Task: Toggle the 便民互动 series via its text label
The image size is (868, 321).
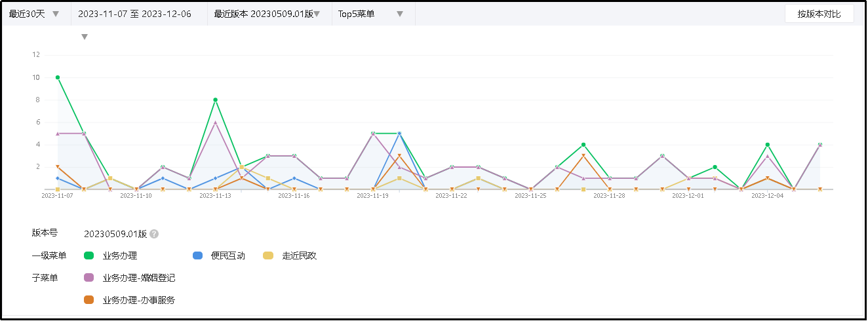Action: (x=227, y=255)
